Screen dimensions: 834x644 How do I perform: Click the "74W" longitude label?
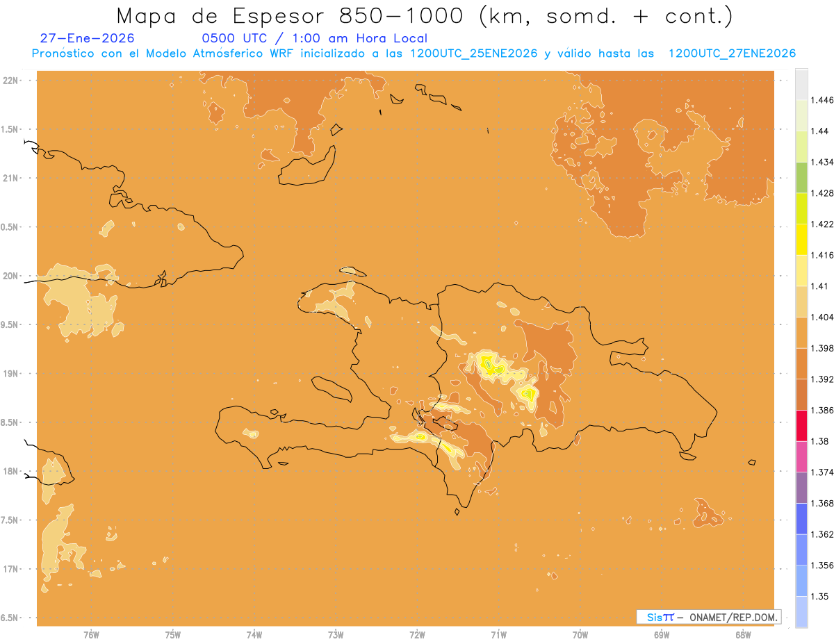(x=254, y=634)
